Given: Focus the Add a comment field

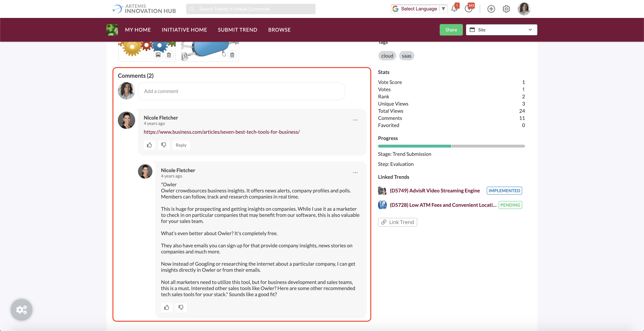Looking at the screenshot, I should pyautogui.click(x=241, y=91).
